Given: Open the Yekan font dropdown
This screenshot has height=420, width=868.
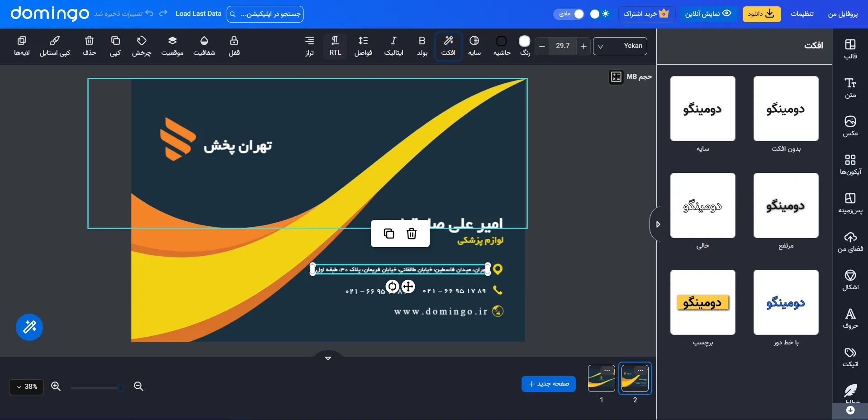Looking at the screenshot, I should (x=620, y=46).
